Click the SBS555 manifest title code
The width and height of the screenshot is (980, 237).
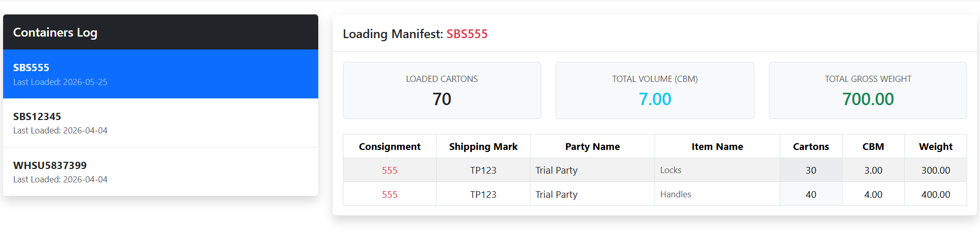coord(467,34)
